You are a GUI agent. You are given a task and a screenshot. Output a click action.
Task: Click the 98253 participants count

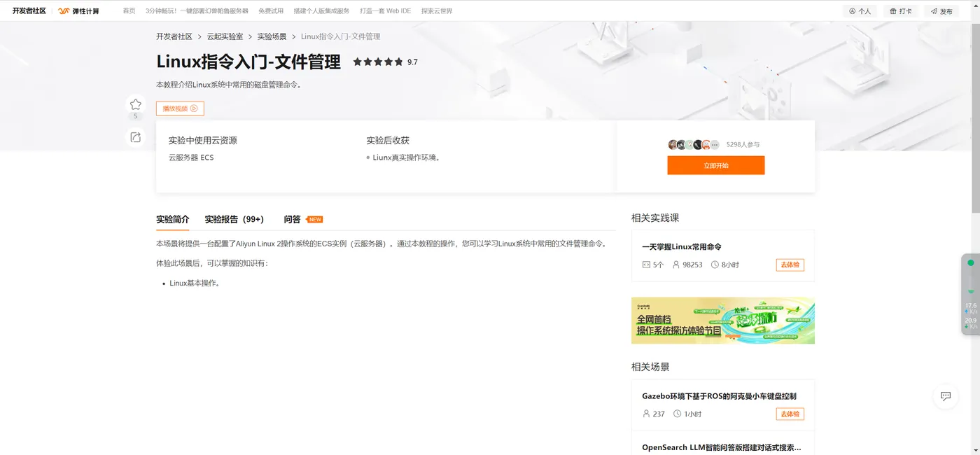click(x=692, y=265)
